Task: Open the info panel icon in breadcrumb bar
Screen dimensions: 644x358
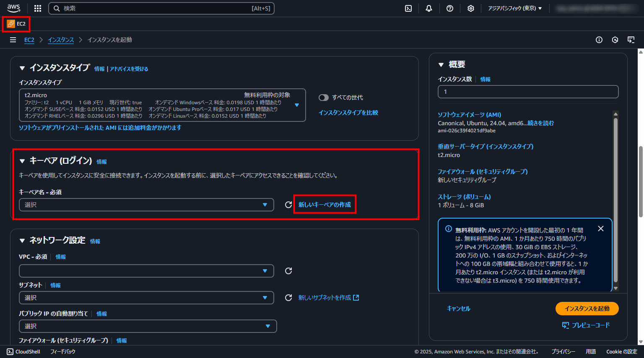Action: tap(599, 40)
